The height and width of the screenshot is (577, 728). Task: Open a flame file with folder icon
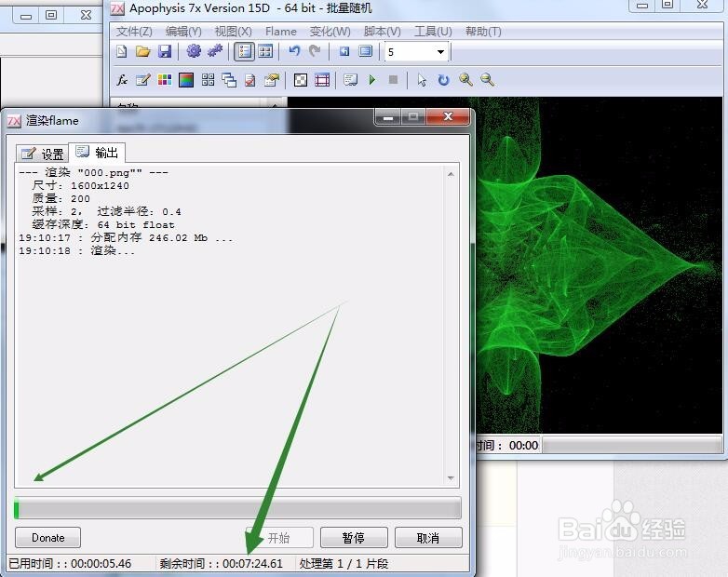pyautogui.click(x=143, y=51)
